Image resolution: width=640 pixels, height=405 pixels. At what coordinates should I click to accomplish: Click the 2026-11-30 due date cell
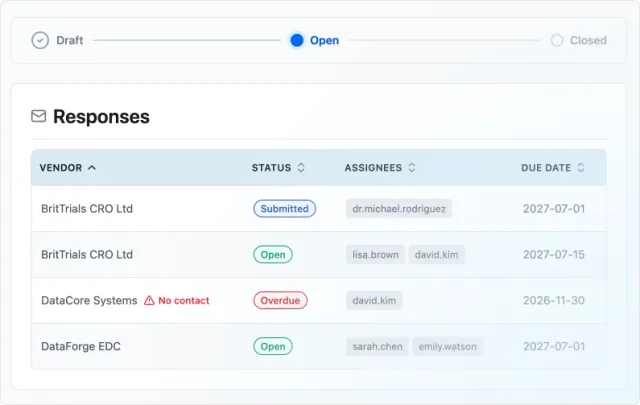[x=554, y=300]
